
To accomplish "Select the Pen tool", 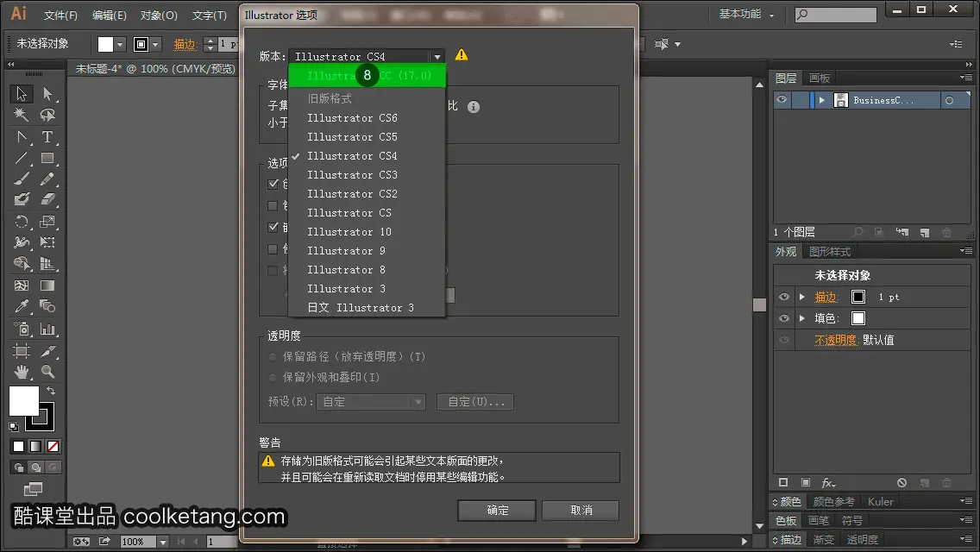I will tap(22, 137).
